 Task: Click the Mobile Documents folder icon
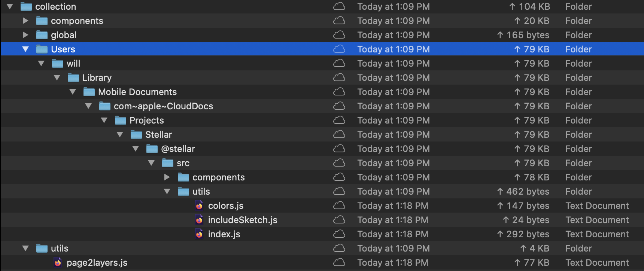tap(89, 92)
